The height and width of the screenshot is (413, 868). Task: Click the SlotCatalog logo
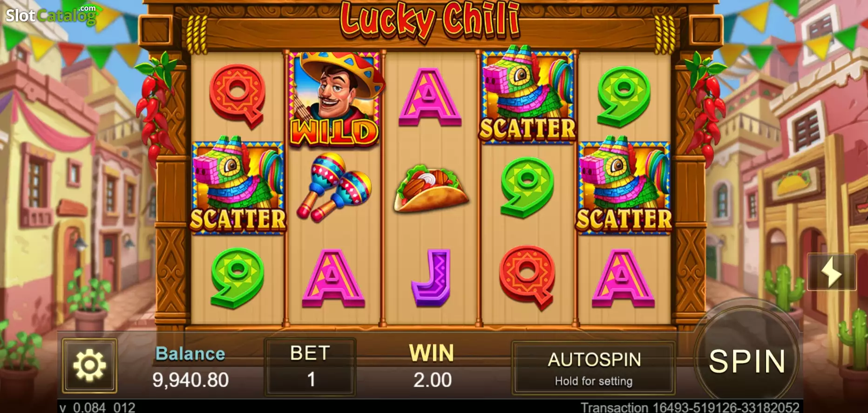[51, 15]
